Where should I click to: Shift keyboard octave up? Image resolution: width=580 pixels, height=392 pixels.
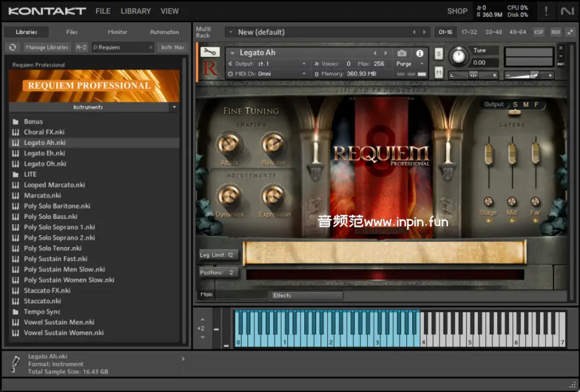pyautogui.click(x=202, y=319)
